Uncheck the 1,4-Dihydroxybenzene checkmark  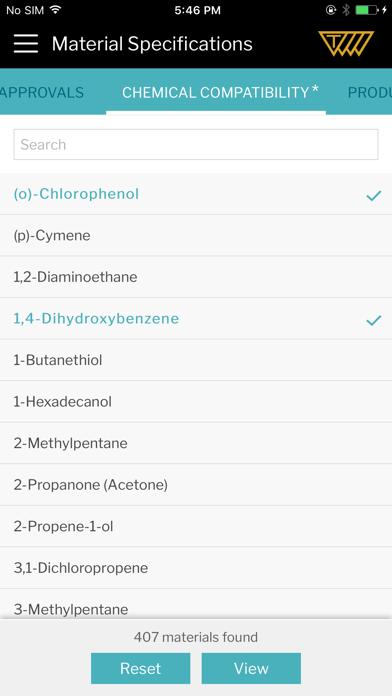pyautogui.click(x=373, y=320)
